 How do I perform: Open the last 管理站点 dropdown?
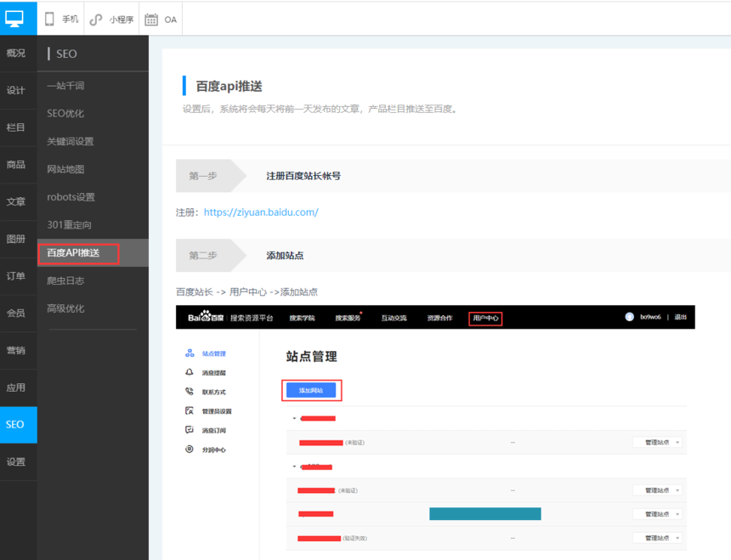point(657,538)
